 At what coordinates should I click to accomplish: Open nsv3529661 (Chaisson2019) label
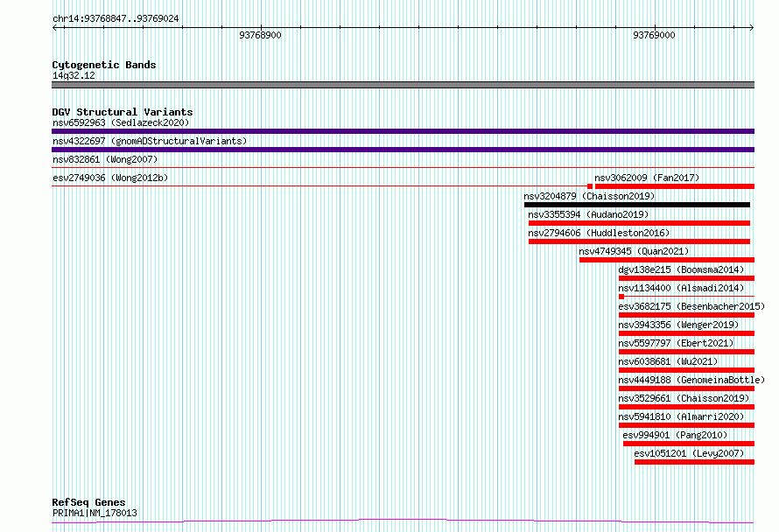684,398
